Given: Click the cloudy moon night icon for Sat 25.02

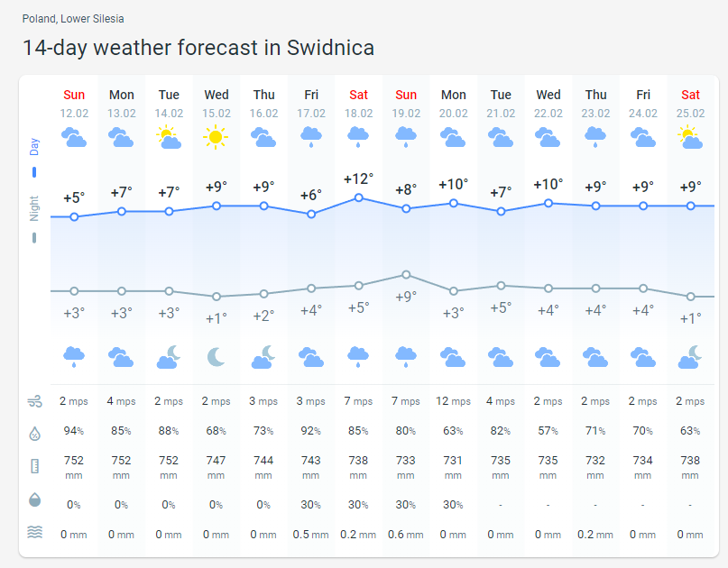Looking at the screenshot, I should pyautogui.click(x=690, y=357).
